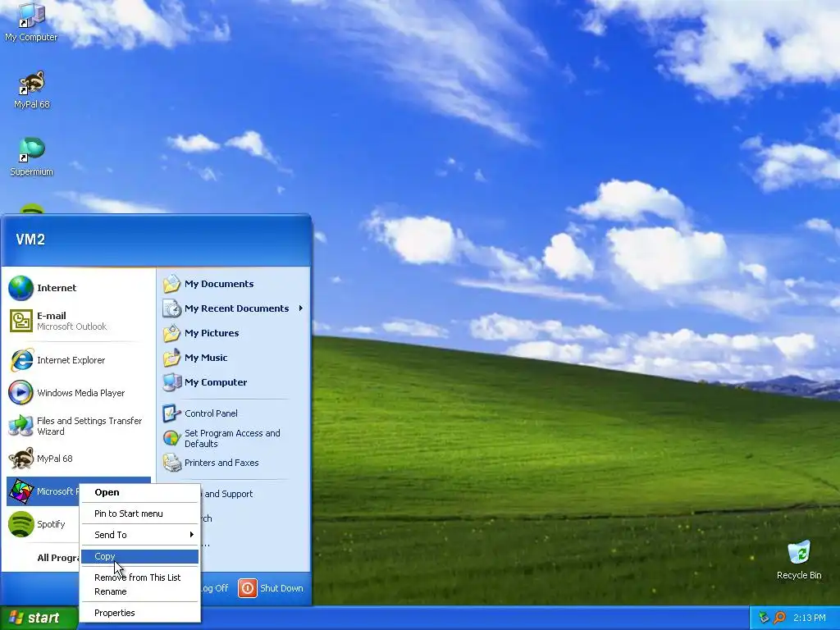Open My Documents folder

(x=234, y=283)
